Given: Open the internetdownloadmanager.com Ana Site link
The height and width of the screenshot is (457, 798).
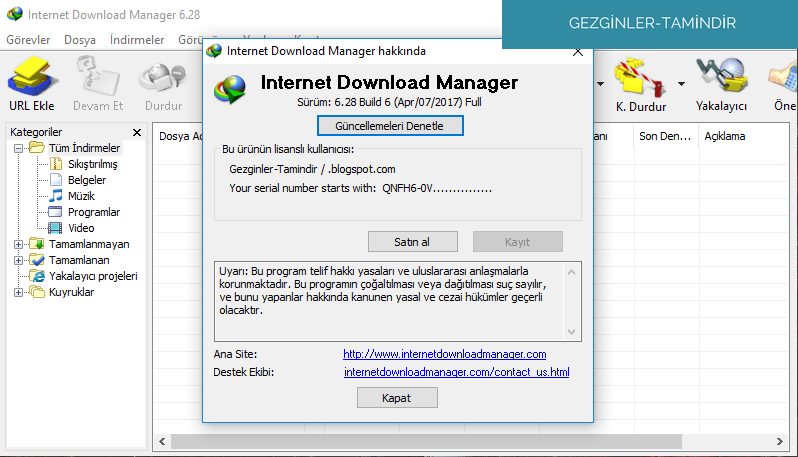Looking at the screenshot, I should [444, 354].
